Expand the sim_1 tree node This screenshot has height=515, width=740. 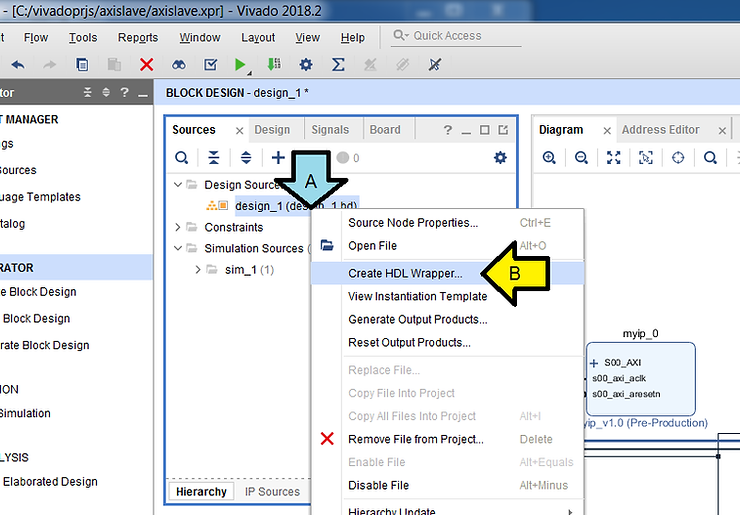pyautogui.click(x=198, y=270)
